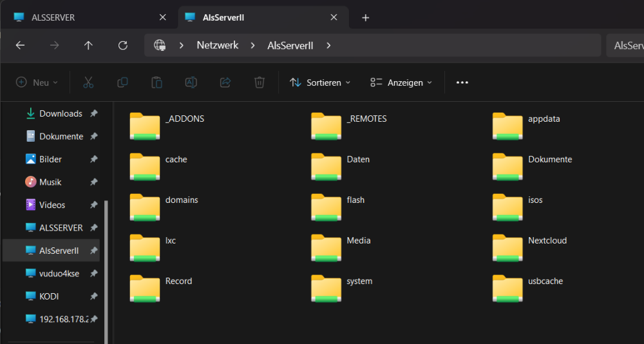Click the Cut scissors icon

tap(88, 82)
